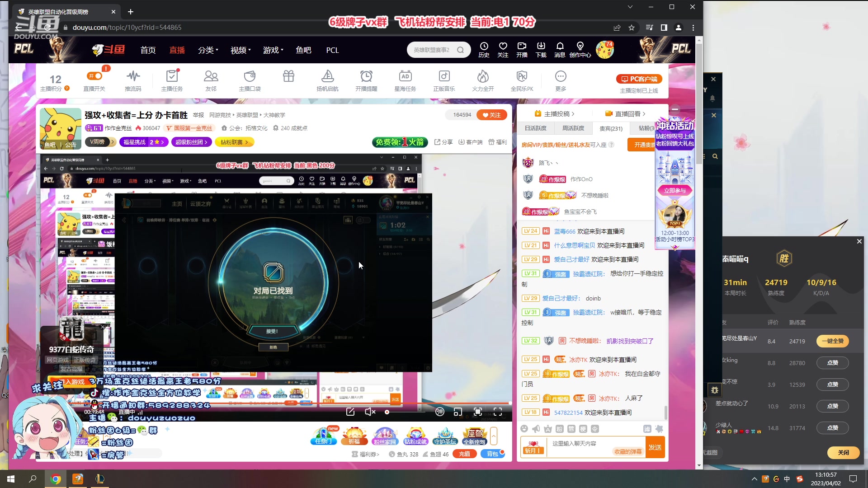
Task: Open the 开播 broadcast icon in header
Action: [x=522, y=50]
